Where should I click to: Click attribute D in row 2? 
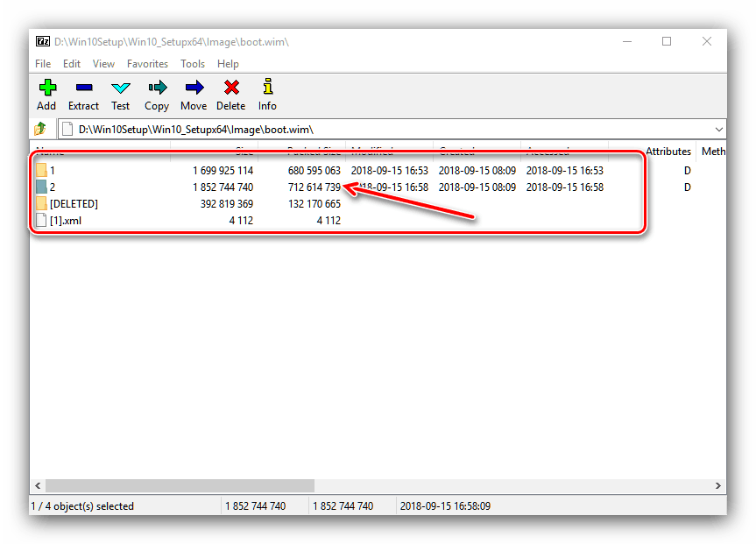(x=687, y=187)
